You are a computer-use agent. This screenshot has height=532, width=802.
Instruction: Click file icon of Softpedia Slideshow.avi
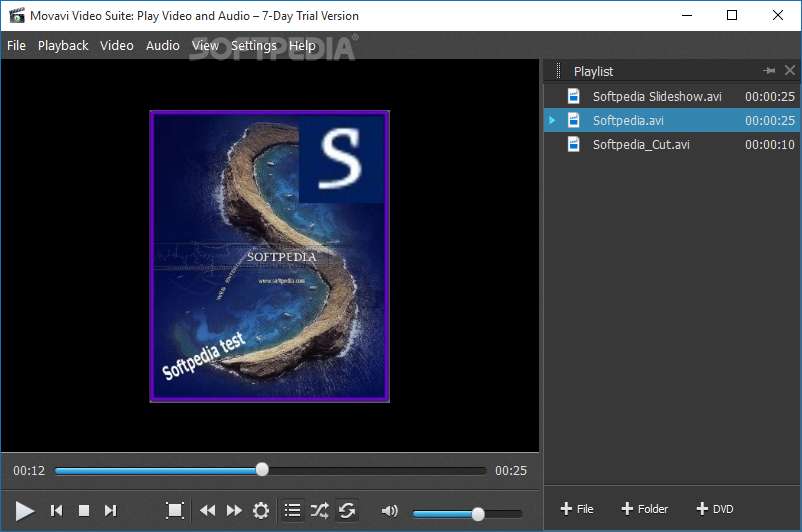click(574, 96)
